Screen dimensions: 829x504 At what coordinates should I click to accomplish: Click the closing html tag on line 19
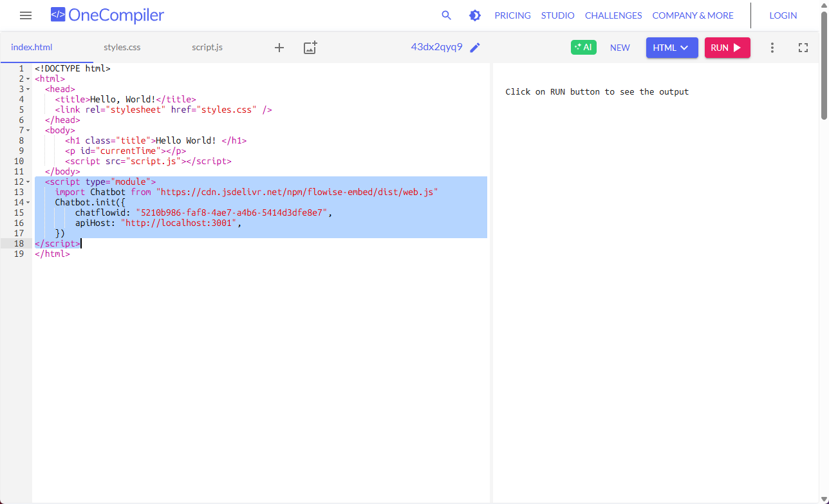click(52, 254)
